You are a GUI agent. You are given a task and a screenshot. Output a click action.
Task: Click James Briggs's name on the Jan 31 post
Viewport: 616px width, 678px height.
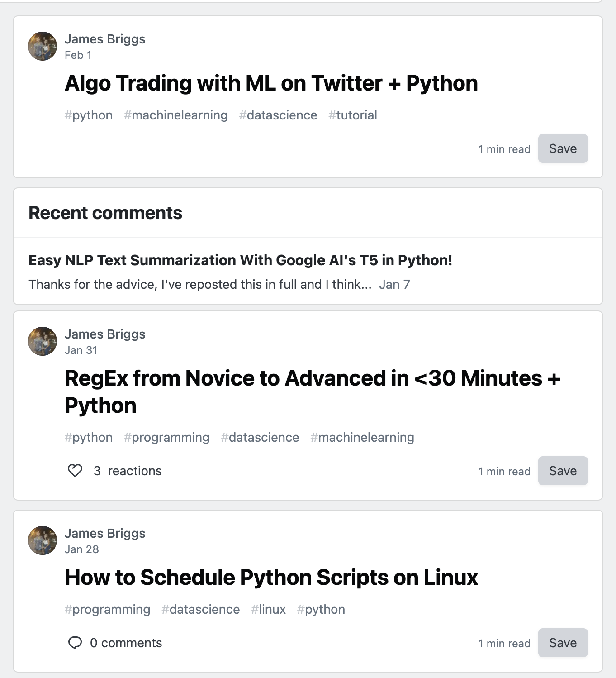pos(105,334)
